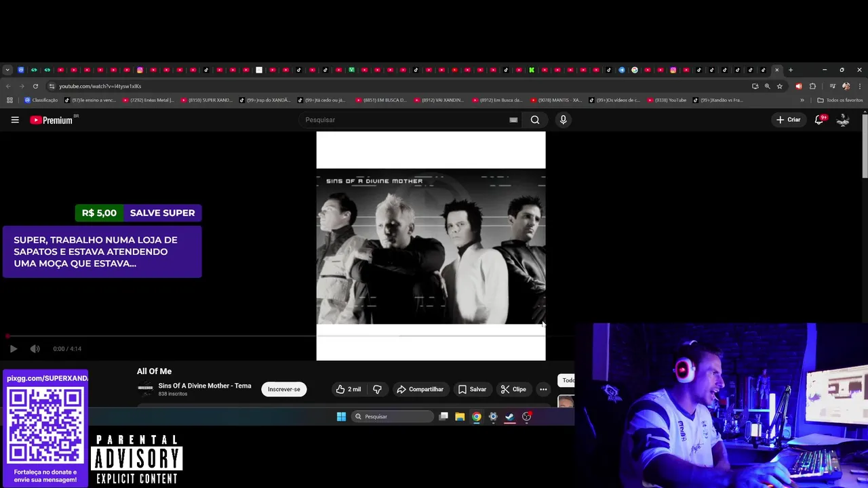Open the media control icon in Chrome toolbar

[832, 86]
